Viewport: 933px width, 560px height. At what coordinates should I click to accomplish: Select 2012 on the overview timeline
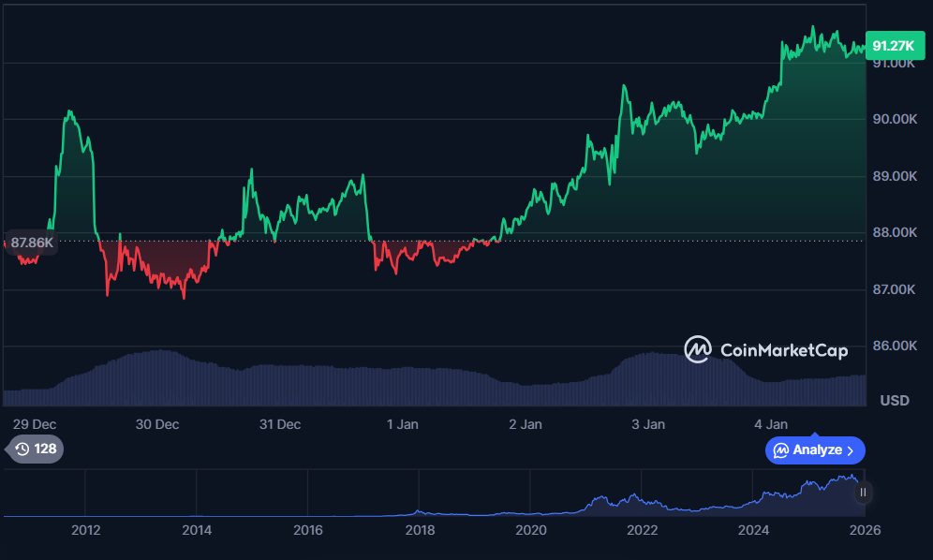[85, 530]
